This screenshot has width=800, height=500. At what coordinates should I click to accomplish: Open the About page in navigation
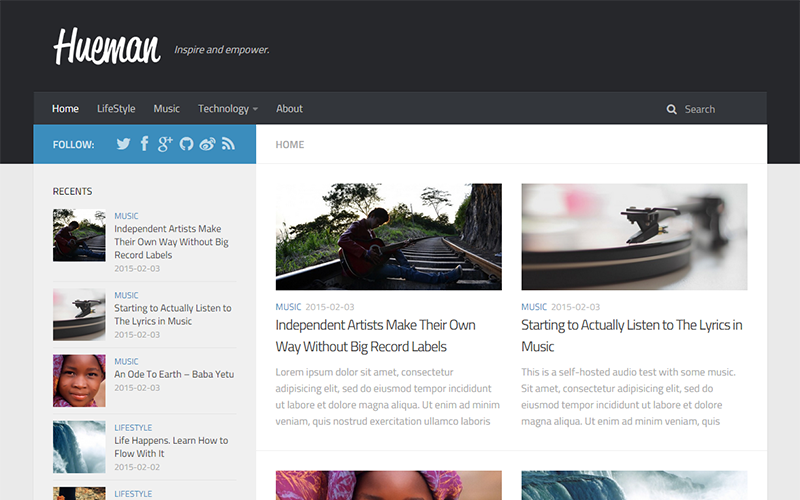coord(289,109)
